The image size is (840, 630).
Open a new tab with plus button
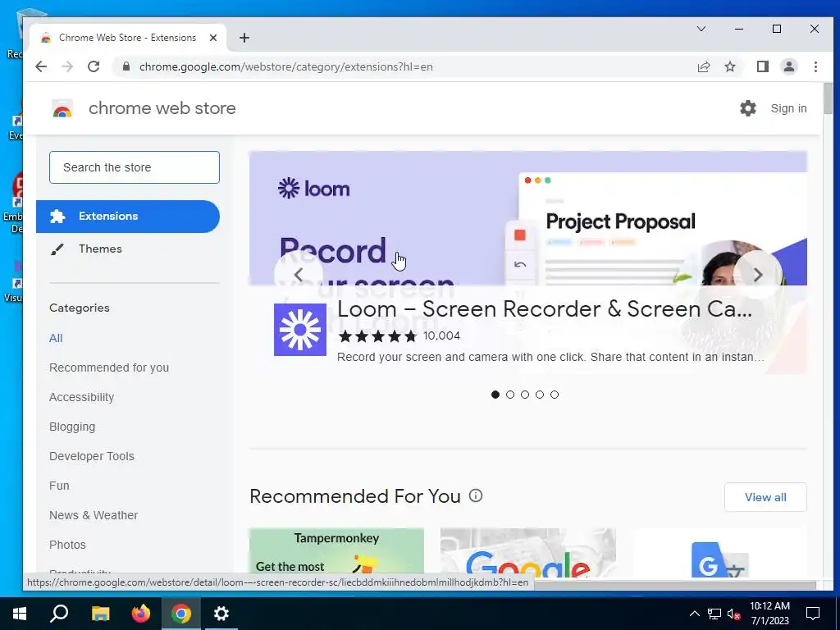pyautogui.click(x=244, y=38)
